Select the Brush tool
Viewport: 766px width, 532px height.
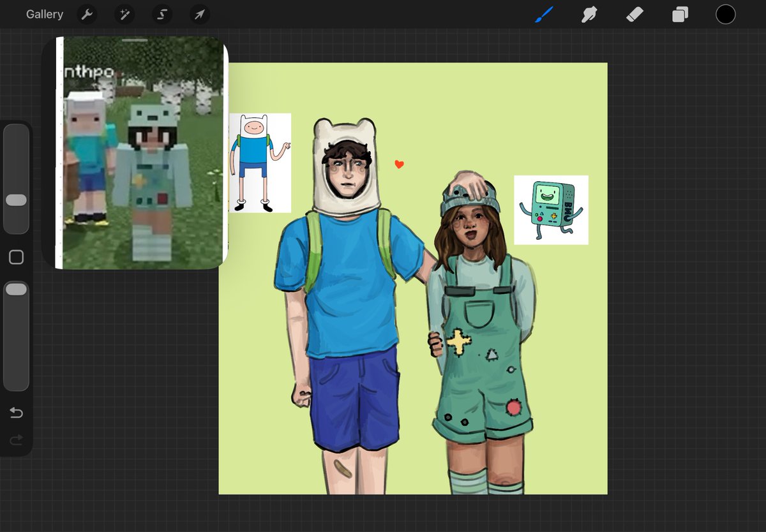545,14
